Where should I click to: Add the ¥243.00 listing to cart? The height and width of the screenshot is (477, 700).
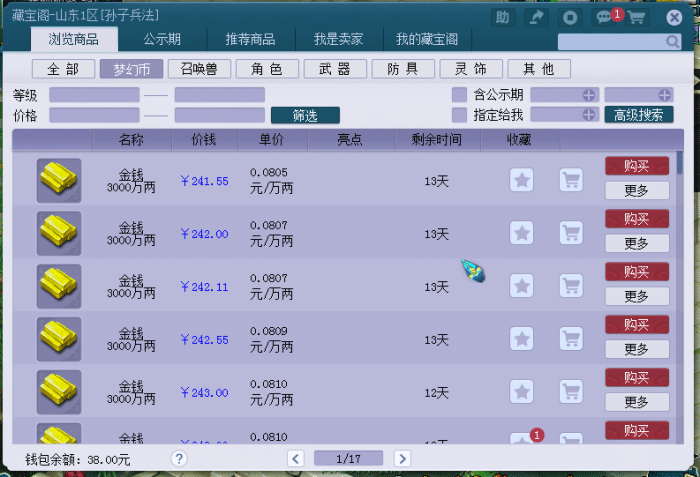[571, 392]
